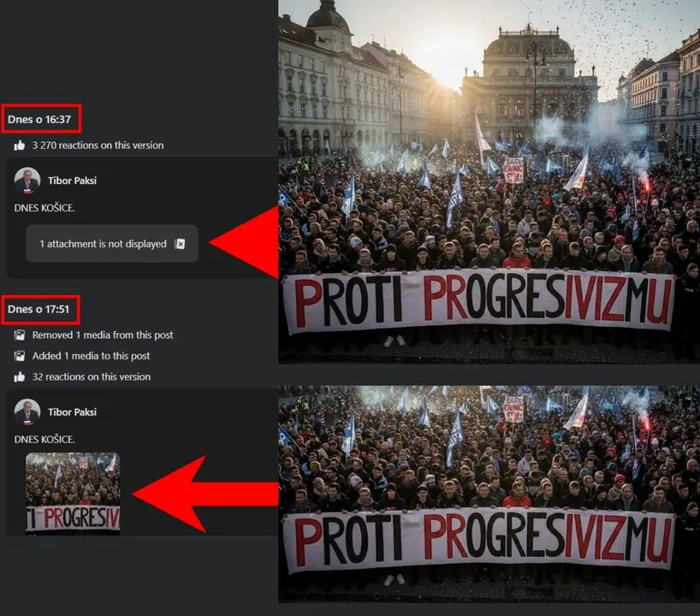This screenshot has height=616, width=700.
Task: Click Tibor Paksi's name in the first version
Action: tap(73, 181)
